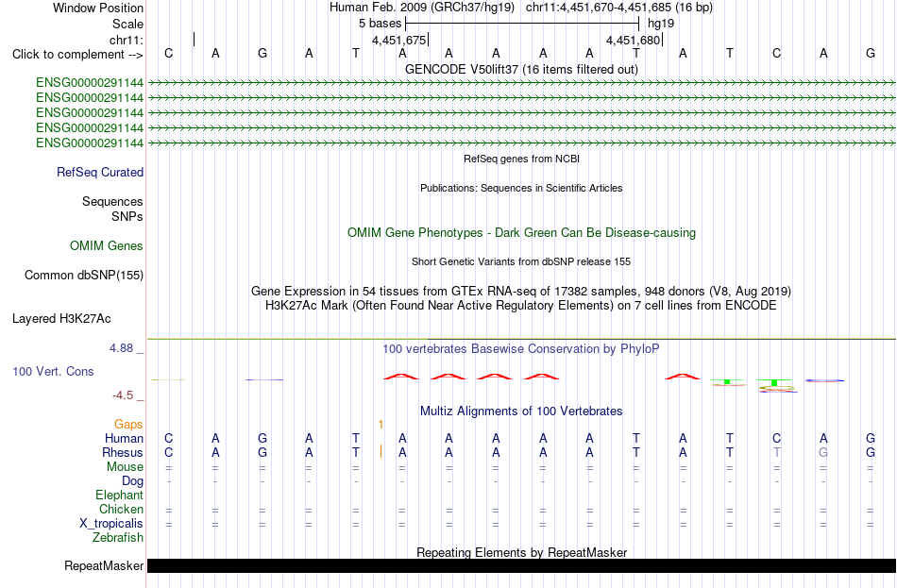Click 'Publications: Sequences in Scientific Articles' title
Viewport: 897px width, 588px height.
[521, 188]
